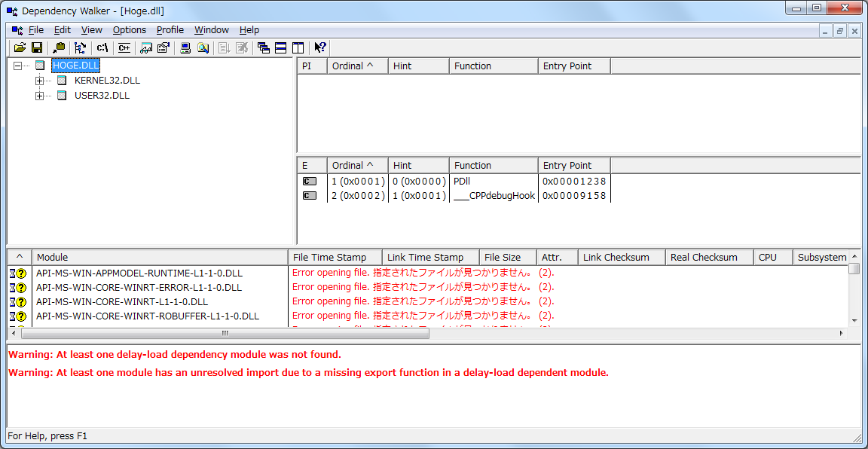Viewport: 868px width, 449px height.
Task: Minimize the Hoge.dll child window
Action: click(827, 31)
